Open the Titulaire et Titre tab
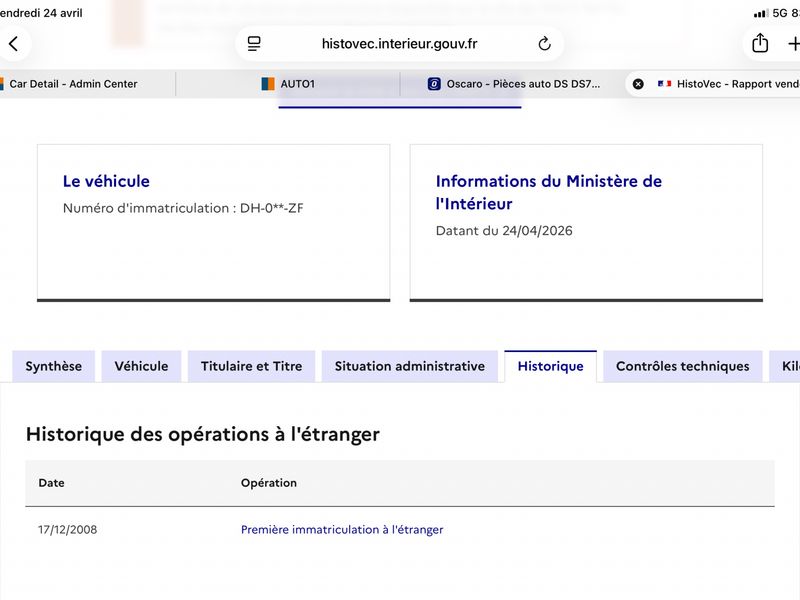This screenshot has width=800, height=600. pyautogui.click(x=252, y=366)
